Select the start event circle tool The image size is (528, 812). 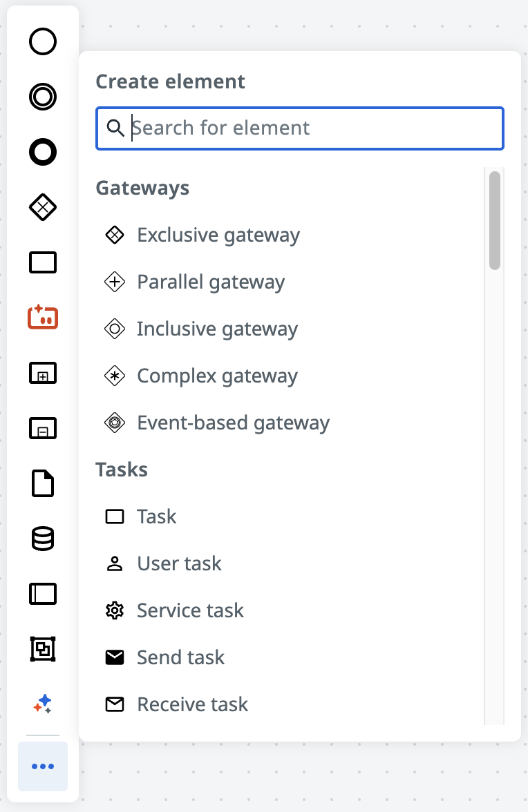[42, 41]
